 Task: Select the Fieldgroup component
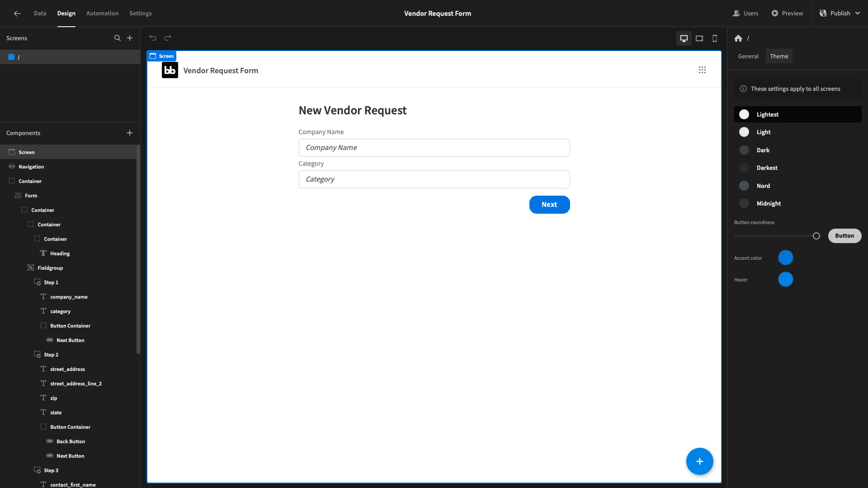(68, 268)
